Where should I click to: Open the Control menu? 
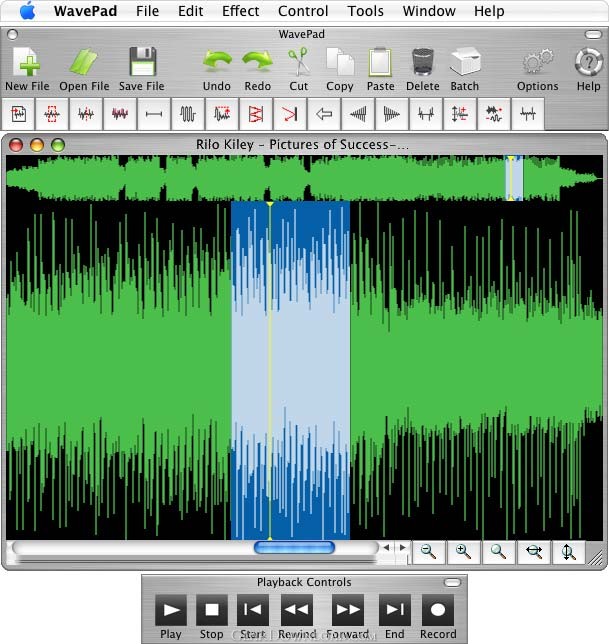click(303, 11)
